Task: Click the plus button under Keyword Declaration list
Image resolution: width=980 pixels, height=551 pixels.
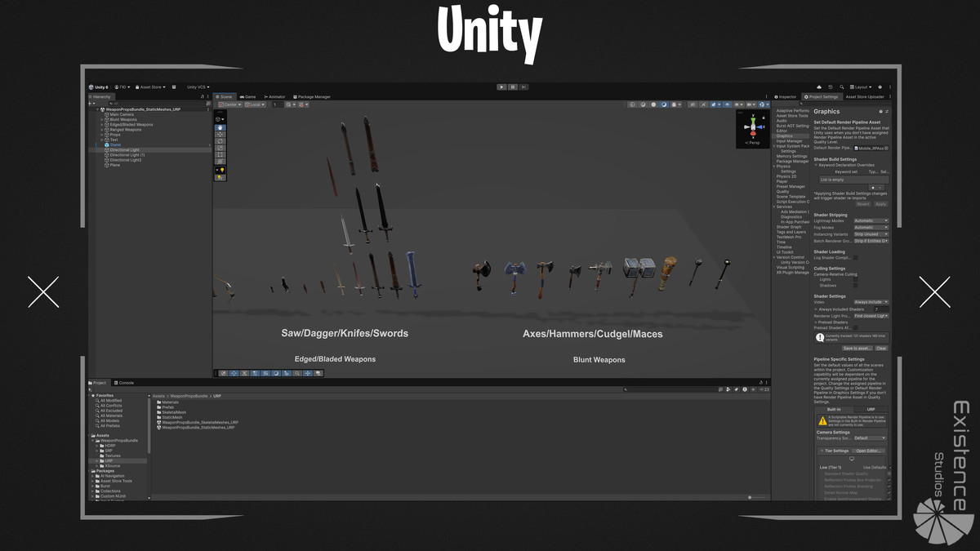Action: point(873,188)
